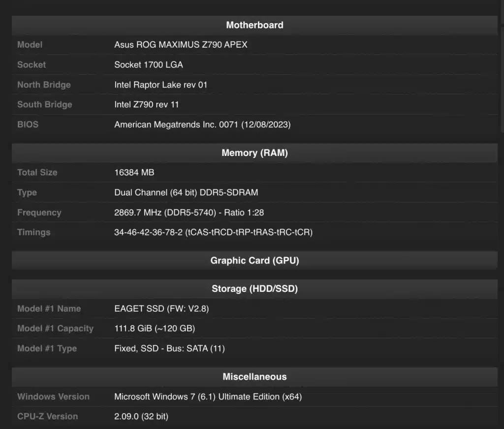Click Dual Channel DDR5-SDRAM type value
The height and width of the screenshot is (429, 504).
click(x=186, y=192)
